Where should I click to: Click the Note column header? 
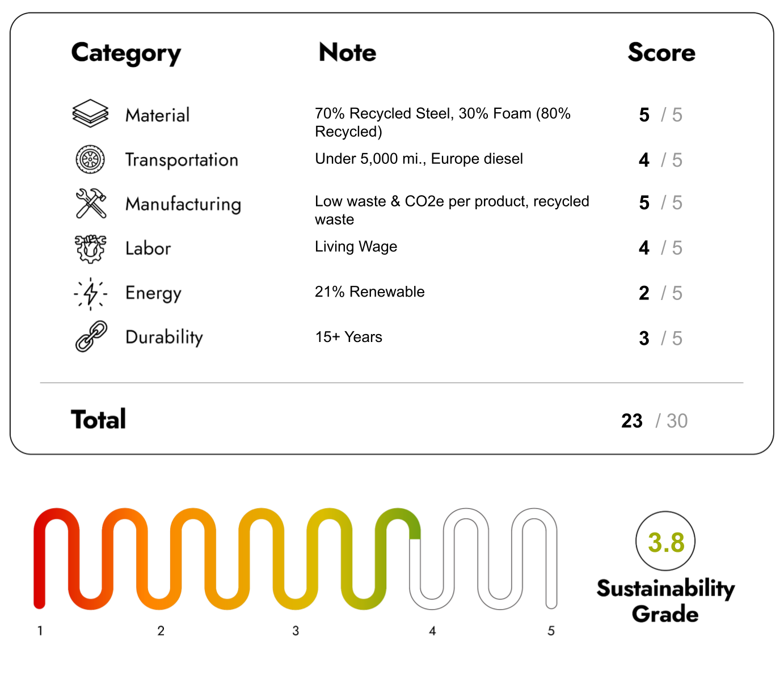click(x=347, y=52)
